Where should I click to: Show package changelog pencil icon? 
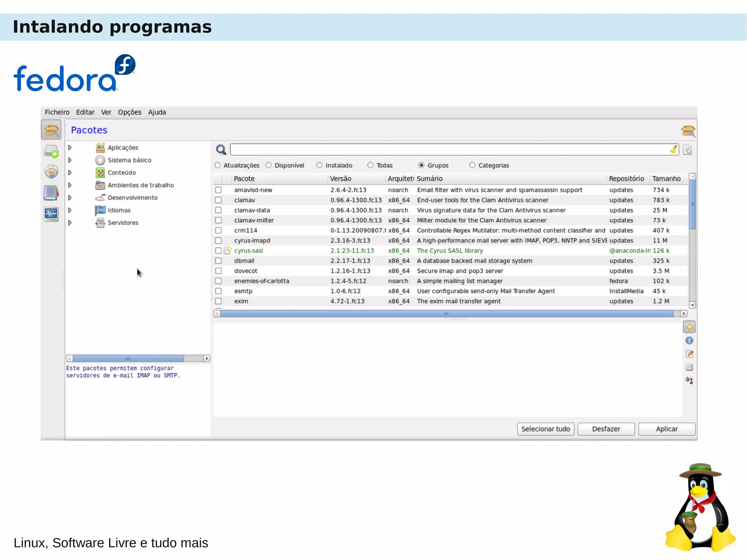coord(689,354)
